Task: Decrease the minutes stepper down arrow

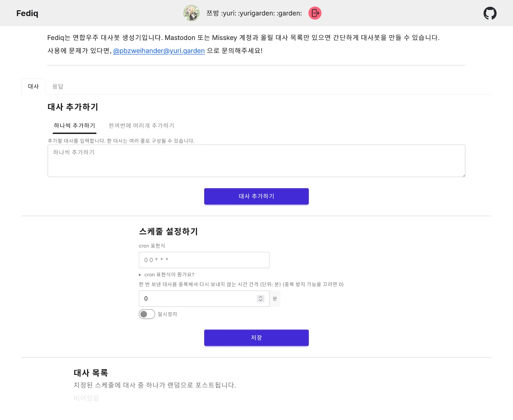Action: 261,300
